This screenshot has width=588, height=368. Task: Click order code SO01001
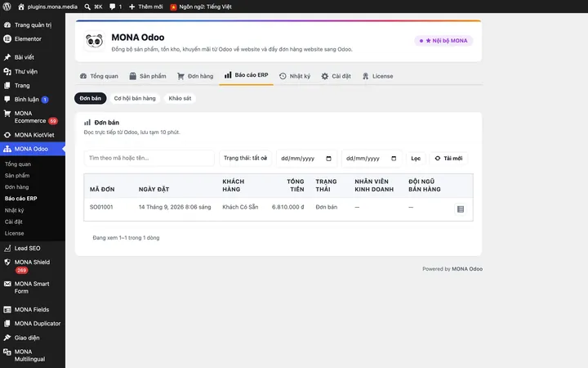coord(101,207)
